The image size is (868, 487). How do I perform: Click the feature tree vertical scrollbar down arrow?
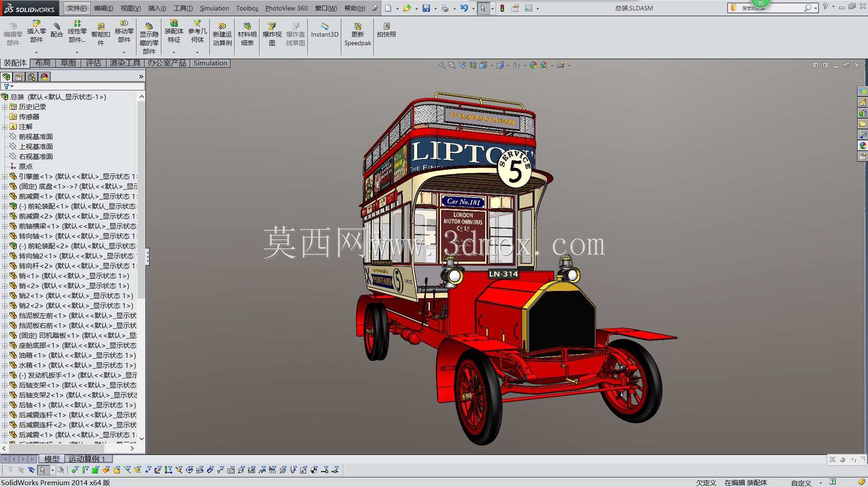click(x=142, y=438)
